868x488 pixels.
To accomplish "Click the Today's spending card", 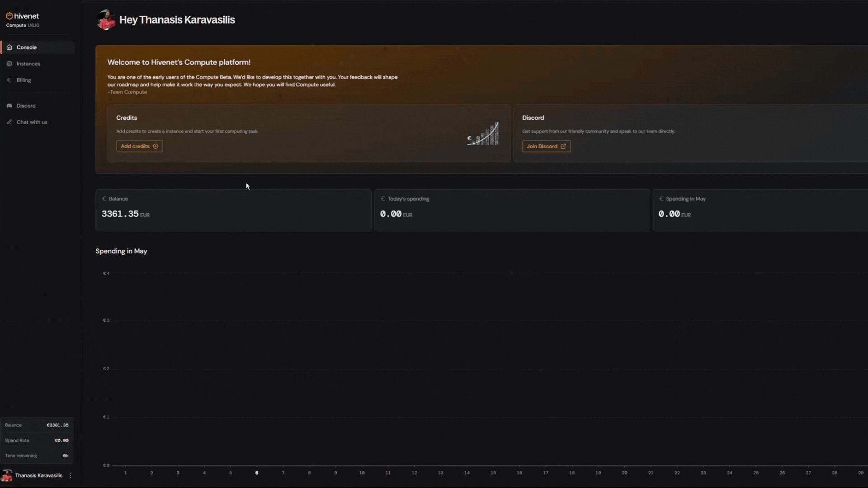I will click(512, 210).
